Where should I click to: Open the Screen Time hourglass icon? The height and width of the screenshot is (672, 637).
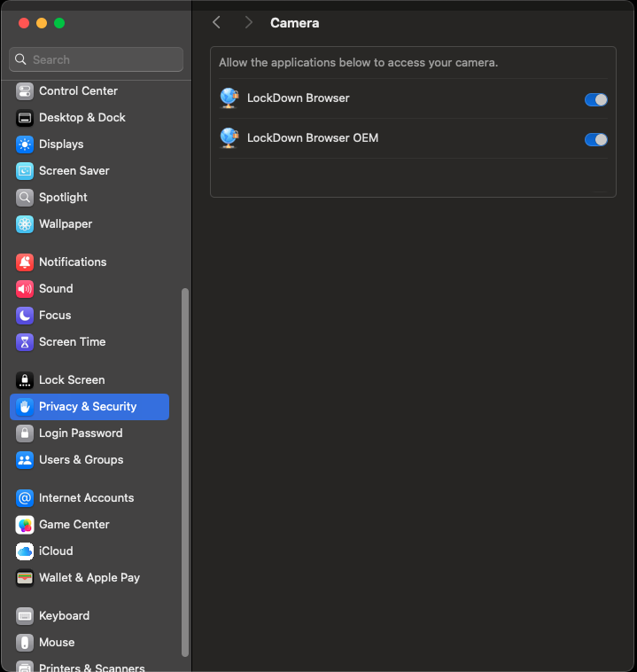point(25,341)
